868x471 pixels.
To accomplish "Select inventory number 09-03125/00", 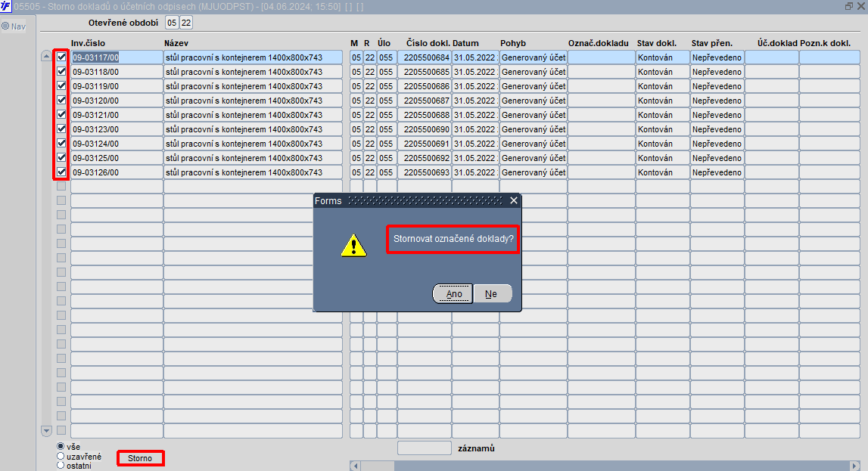I will 117,158.
